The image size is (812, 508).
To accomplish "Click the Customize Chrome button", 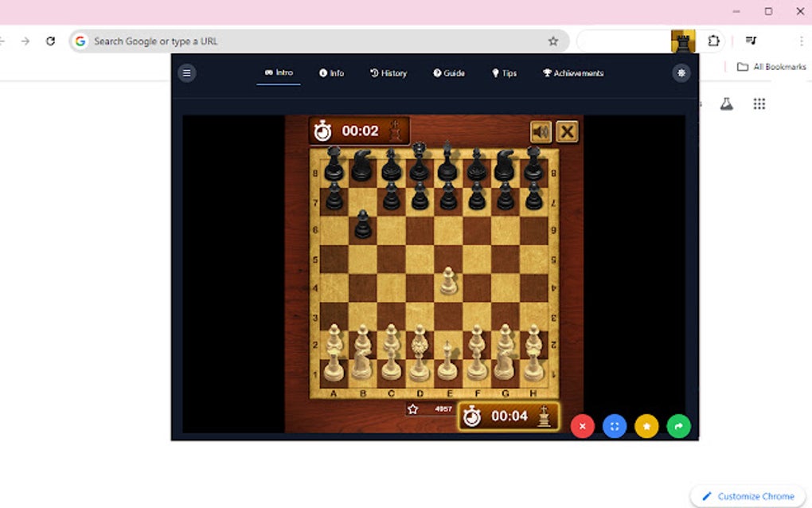I will pyautogui.click(x=747, y=496).
